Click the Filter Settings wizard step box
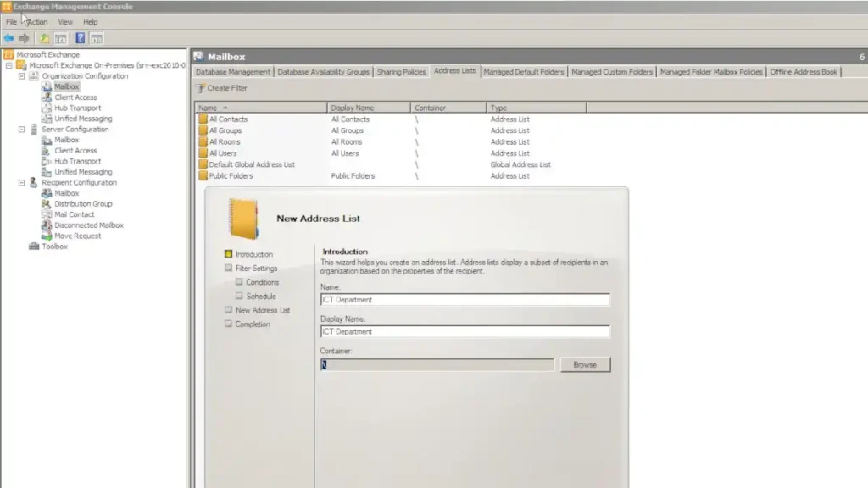 pos(229,268)
